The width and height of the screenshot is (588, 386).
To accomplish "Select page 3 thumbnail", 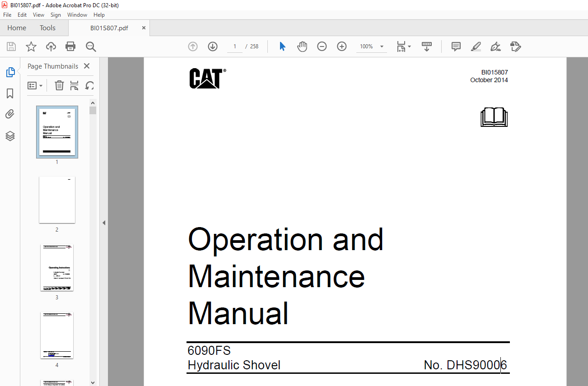I will click(x=57, y=268).
